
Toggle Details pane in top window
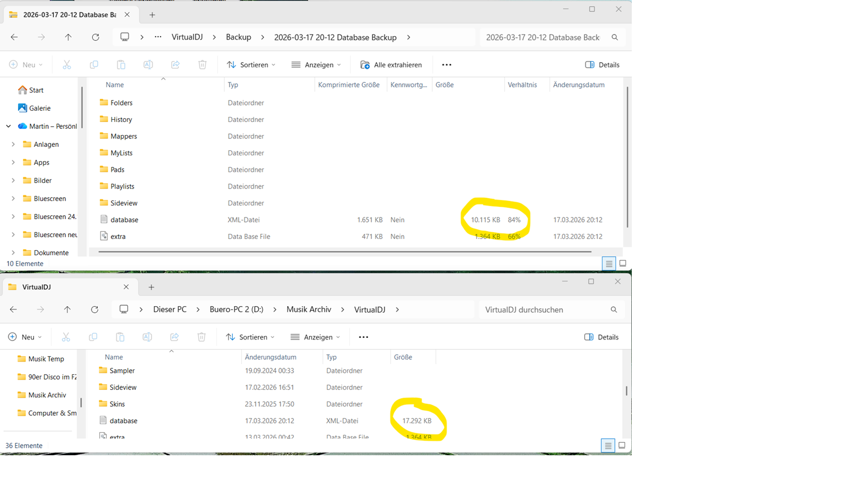(602, 65)
